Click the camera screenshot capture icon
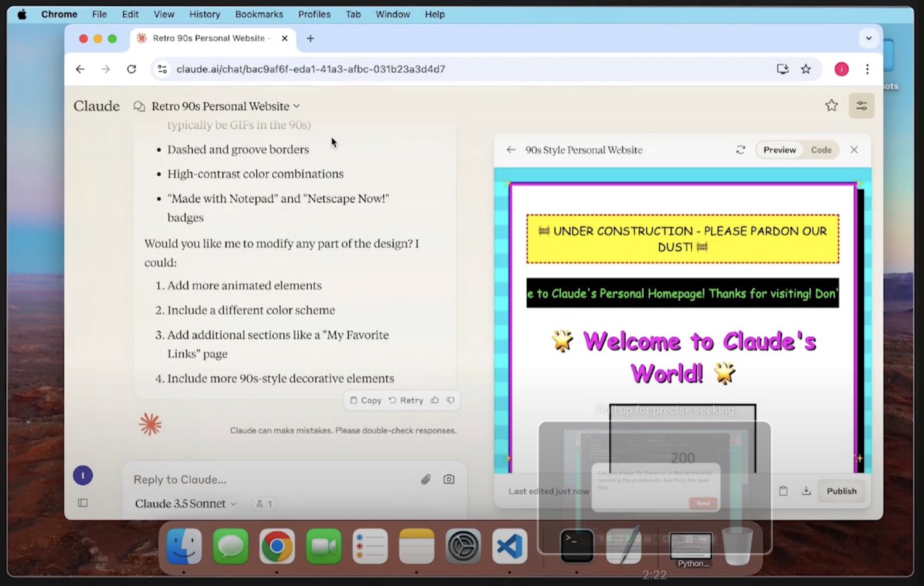The height and width of the screenshot is (586, 924). pos(448,479)
